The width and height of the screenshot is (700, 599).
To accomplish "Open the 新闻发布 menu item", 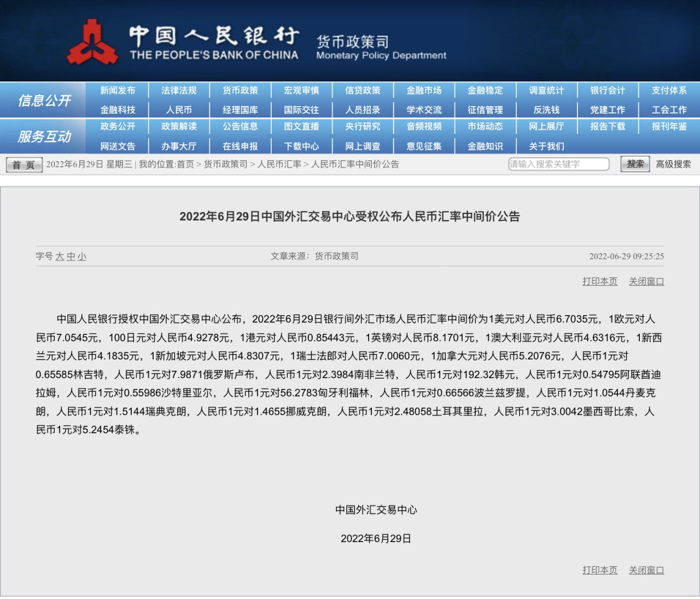I will [x=118, y=90].
